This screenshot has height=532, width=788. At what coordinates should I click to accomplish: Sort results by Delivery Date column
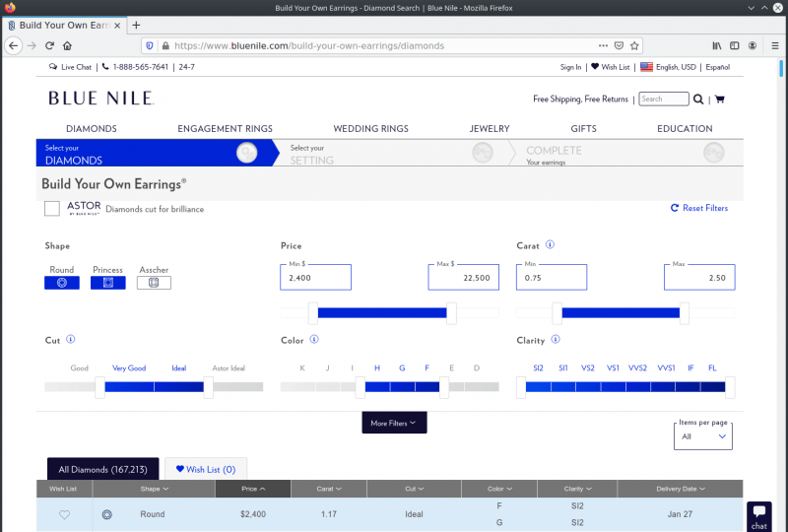click(x=681, y=489)
